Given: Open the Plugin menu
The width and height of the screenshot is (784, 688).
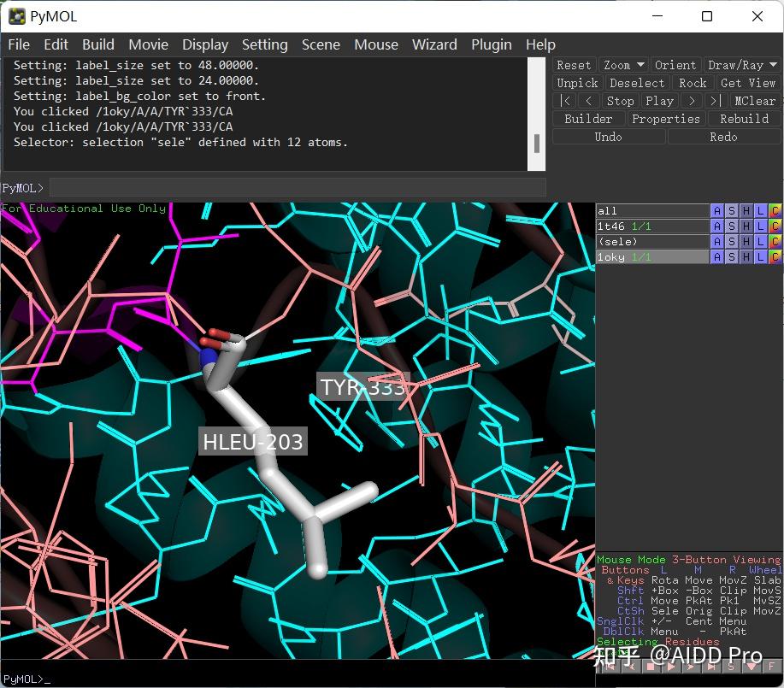Looking at the screenshot, I should click(x=492, y=44).
